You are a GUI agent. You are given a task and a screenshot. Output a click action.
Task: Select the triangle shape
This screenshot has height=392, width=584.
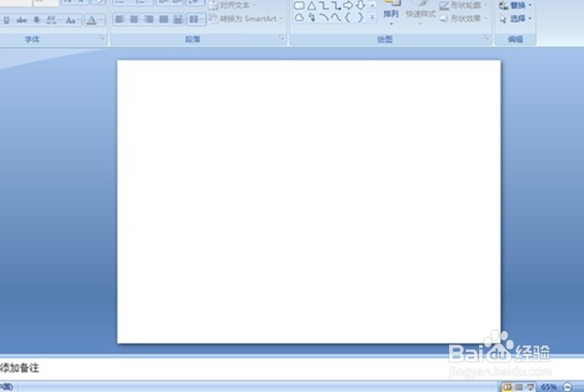click(312, 5)
